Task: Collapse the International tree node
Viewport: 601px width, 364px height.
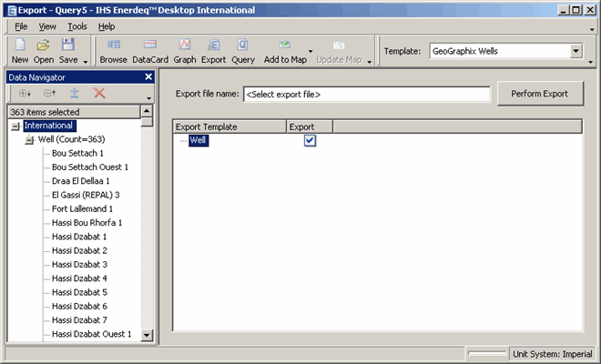Action: click(15, 126)
